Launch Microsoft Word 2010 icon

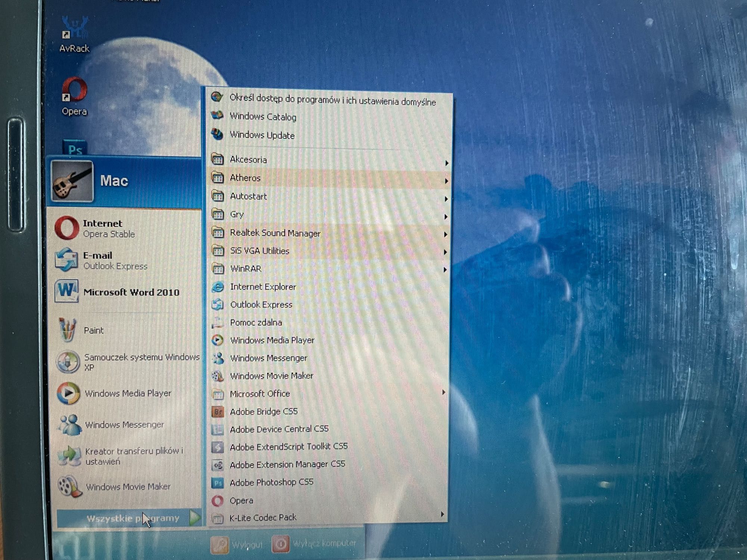[66, 291]
